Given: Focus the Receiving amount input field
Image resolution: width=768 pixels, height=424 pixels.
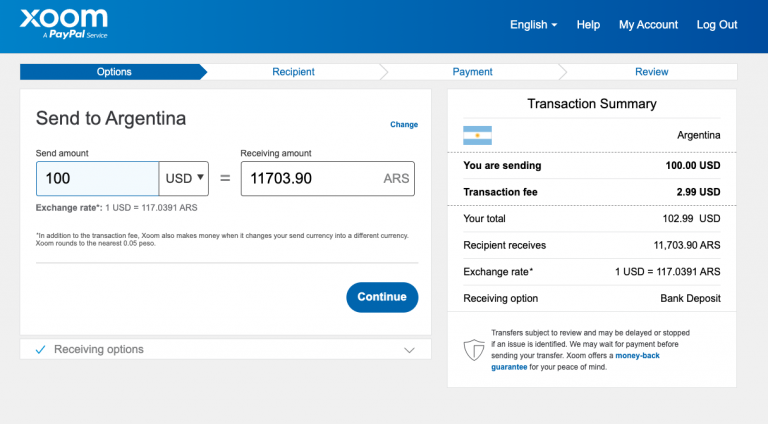Looking at the screenshot, I should click(x=328, y=178).
